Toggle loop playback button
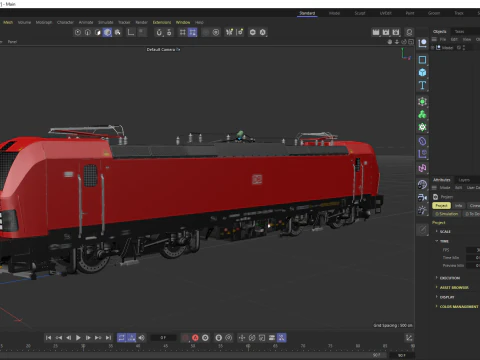This screenshot has height=360, width=480. (122, 338)
